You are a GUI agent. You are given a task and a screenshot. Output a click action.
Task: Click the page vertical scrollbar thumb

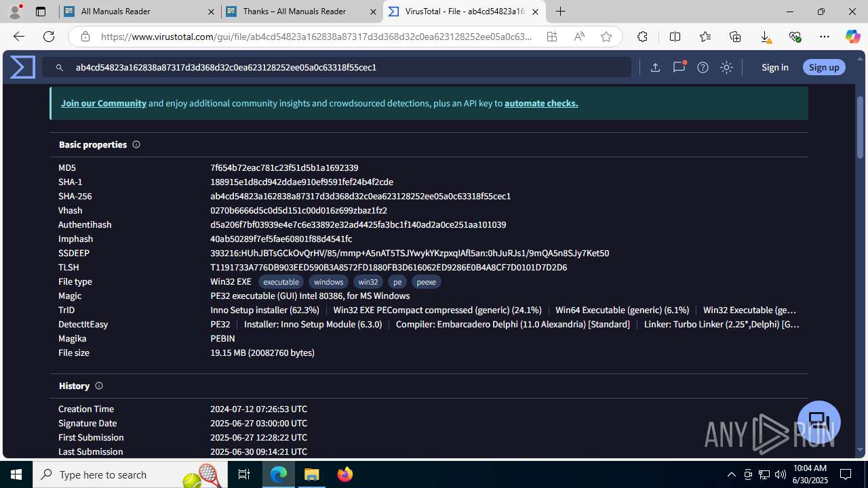tap(860, 128)
